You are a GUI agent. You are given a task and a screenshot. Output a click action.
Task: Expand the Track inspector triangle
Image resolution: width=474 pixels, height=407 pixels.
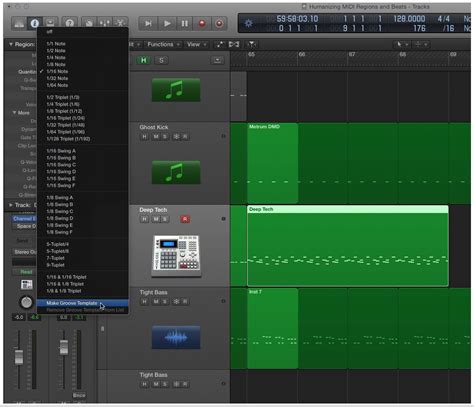[11, 205]
